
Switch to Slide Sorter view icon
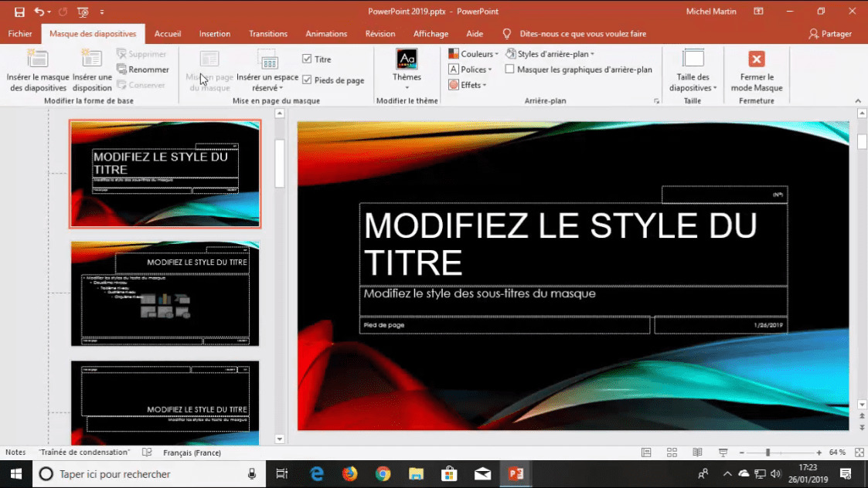pyautogui.click(x=672, y=452)
